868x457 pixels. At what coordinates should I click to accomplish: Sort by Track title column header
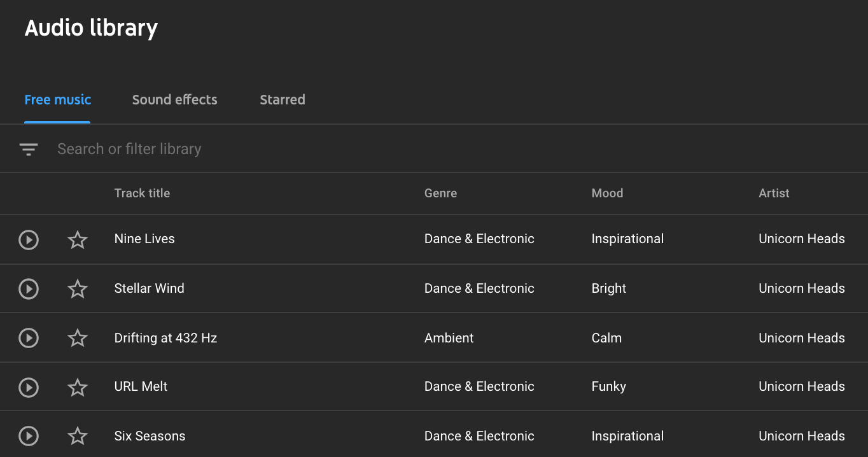point(142,193)
